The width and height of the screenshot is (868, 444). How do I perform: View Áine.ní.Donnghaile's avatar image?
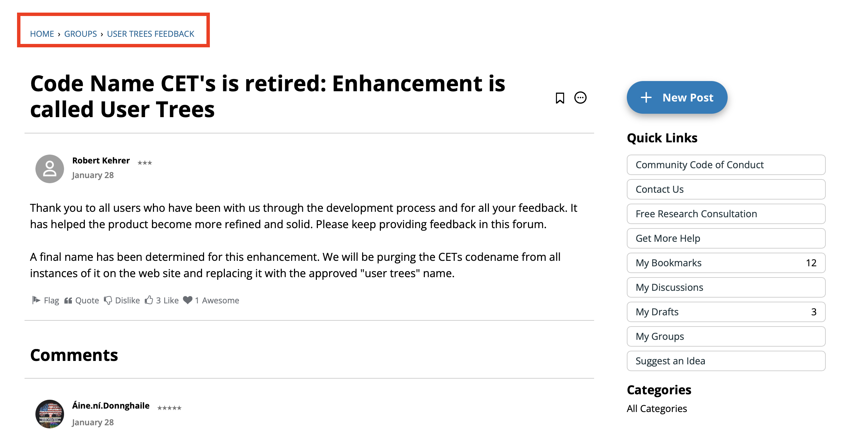50,414
